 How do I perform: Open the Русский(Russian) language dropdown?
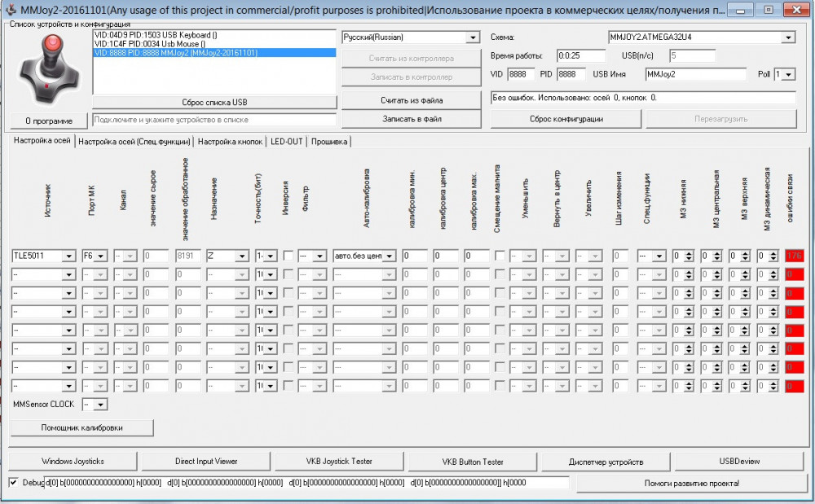(x=473, y=37)
